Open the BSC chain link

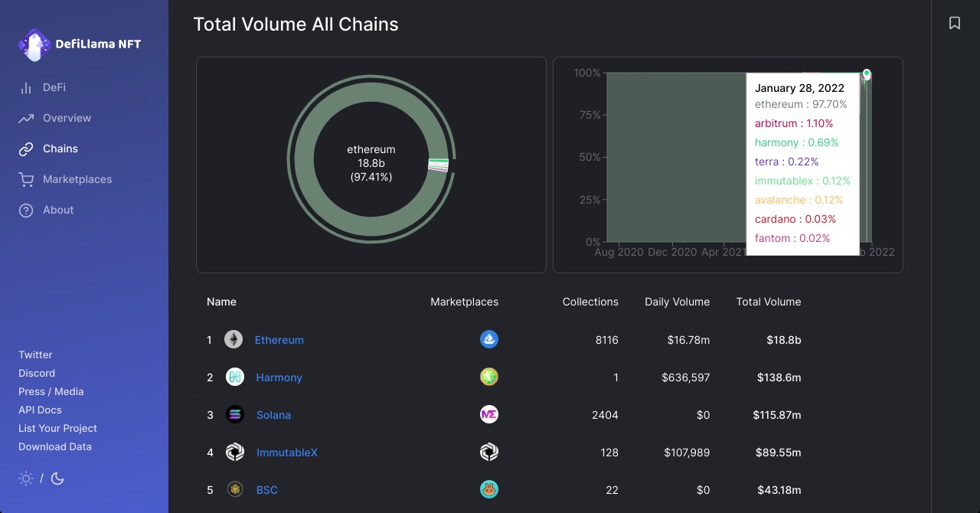tap(267, 490)
